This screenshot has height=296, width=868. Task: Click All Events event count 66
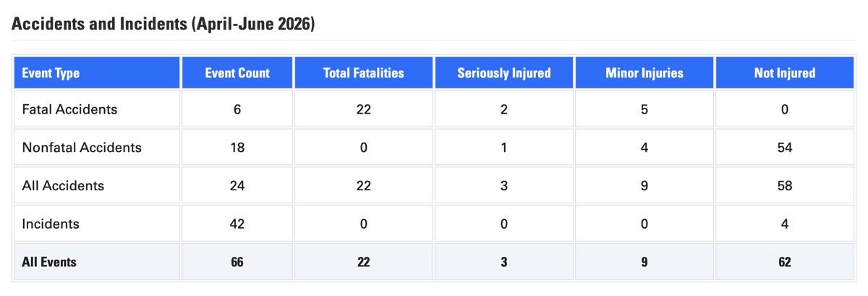[x=237, y=262]
